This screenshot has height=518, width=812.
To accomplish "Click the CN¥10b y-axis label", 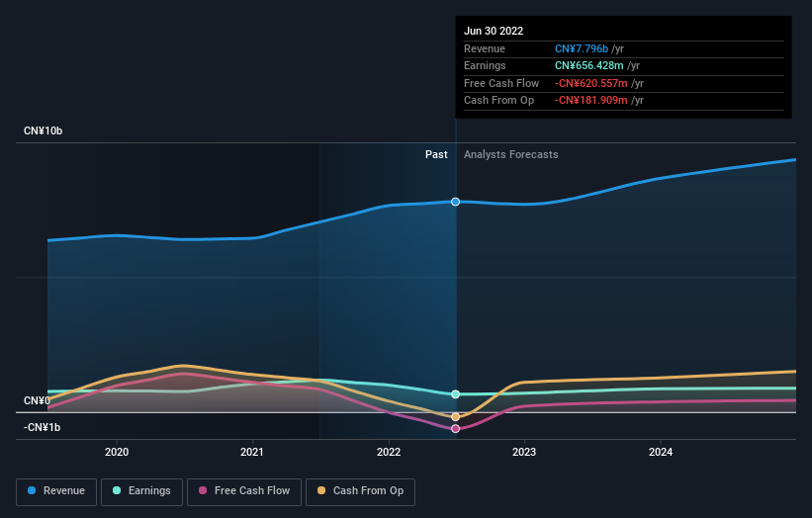I will click(43, 130).
